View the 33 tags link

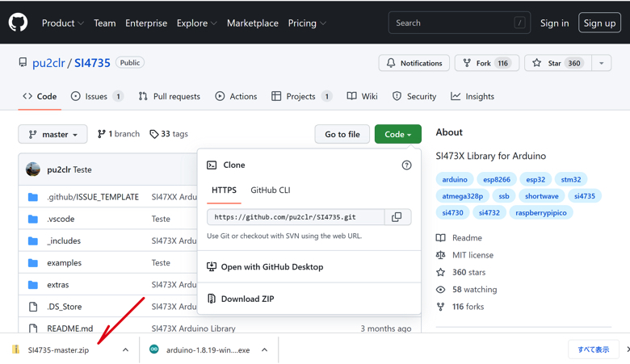pos(169,134)
